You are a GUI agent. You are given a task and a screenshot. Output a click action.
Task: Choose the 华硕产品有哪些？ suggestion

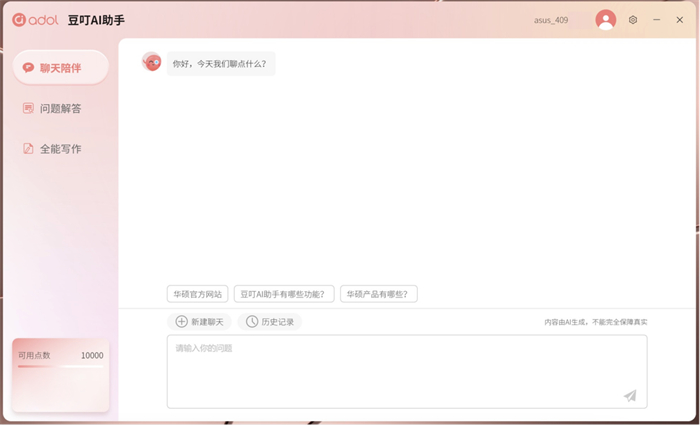pos(379,294)
